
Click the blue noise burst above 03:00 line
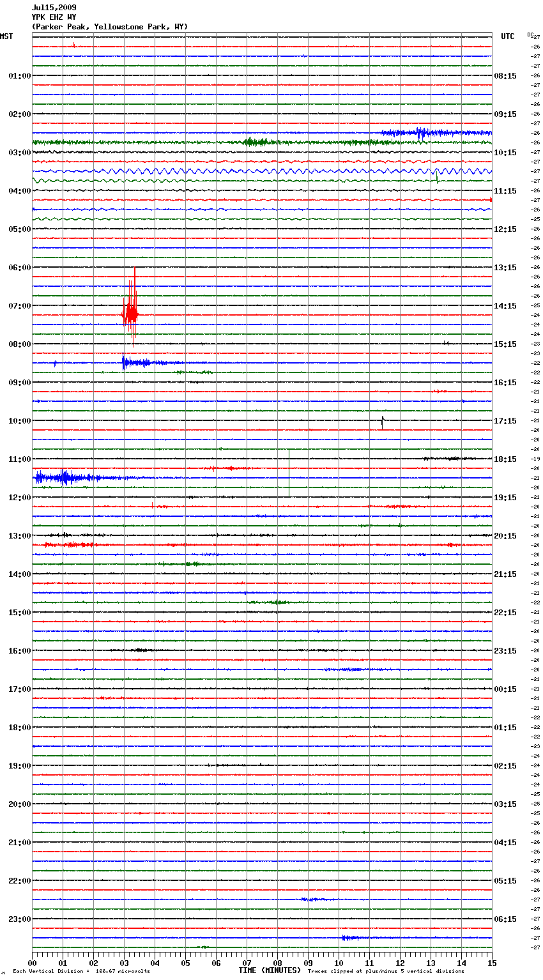[x=436, y=133]
